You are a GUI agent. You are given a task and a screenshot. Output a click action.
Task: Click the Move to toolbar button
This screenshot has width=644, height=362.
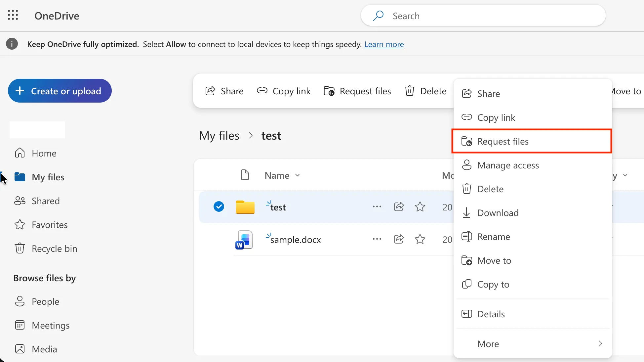pos(626,91)
